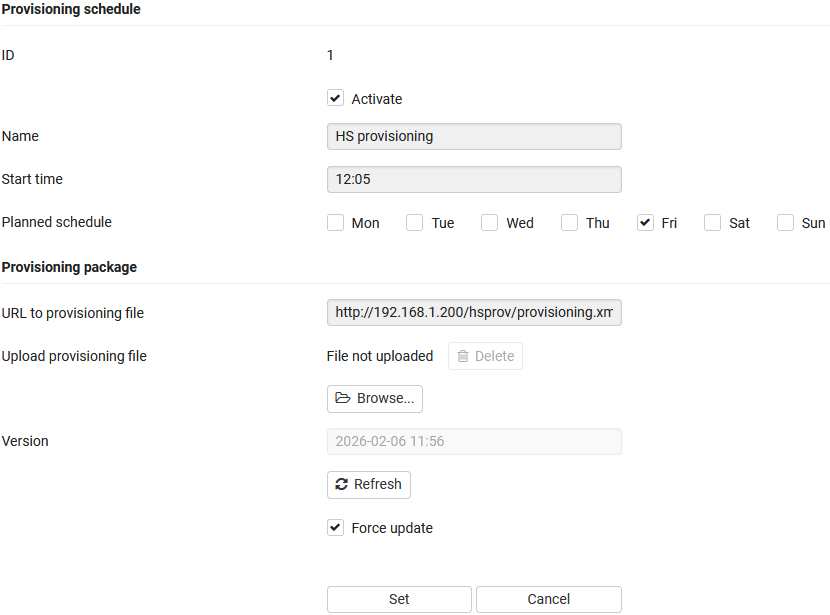Cancel the provisioning schedule changes

[x=548, y=599]
